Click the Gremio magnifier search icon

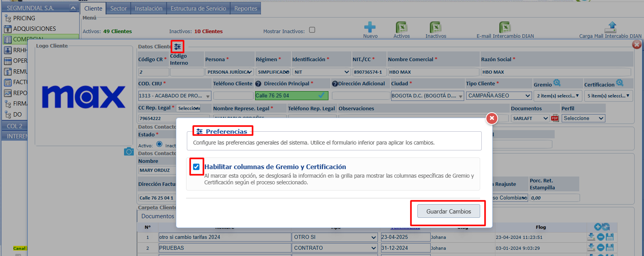pos(557,83)
